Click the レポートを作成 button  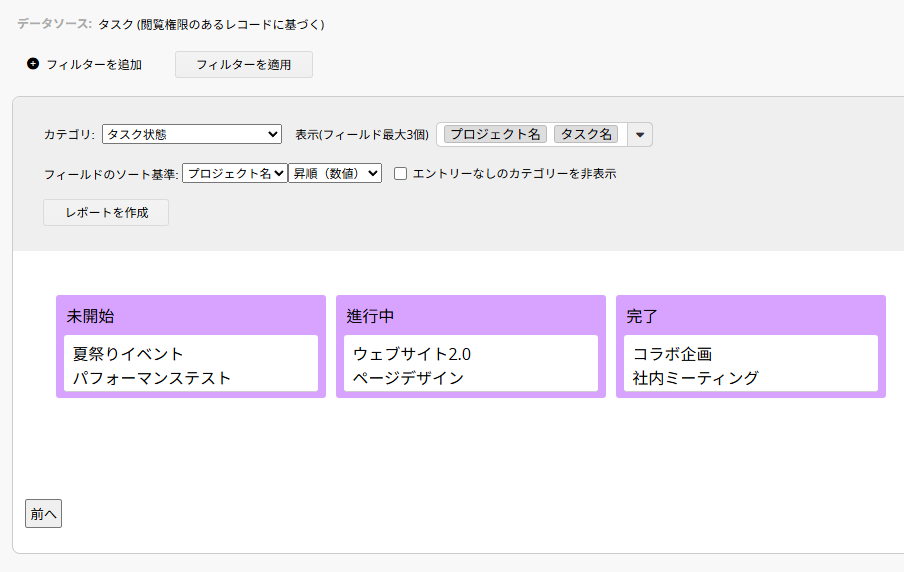click(106, 213)
